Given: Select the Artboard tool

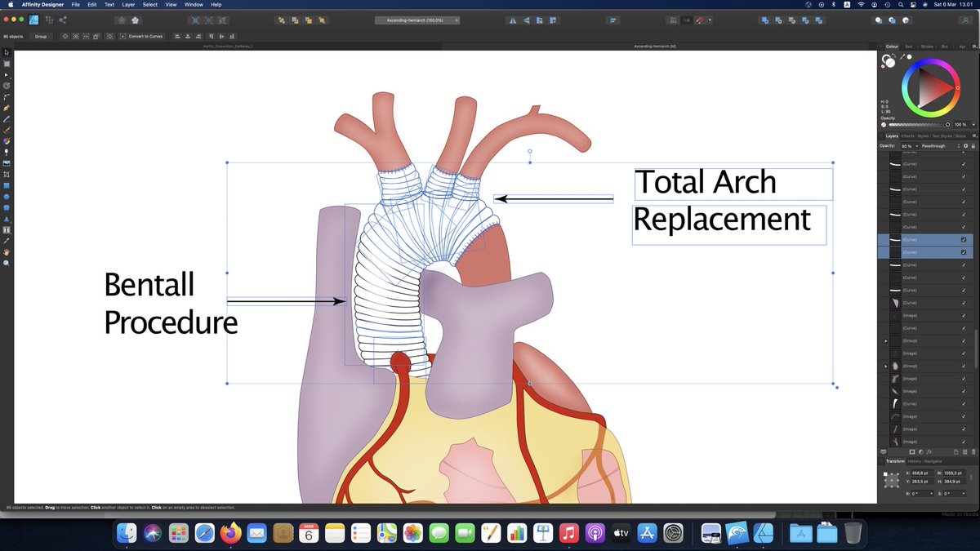Looking at the screenshot, I should coord(7,63).
